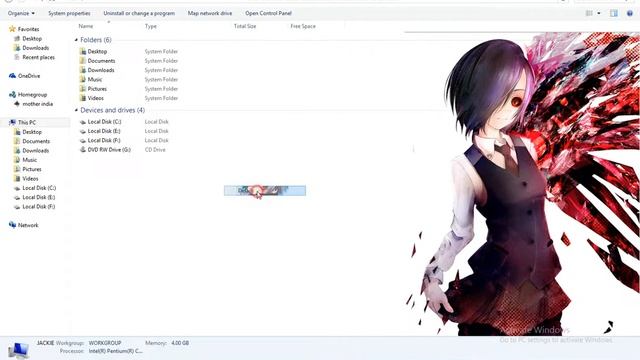Open the Help icon
This screenshot has width=640, height=360.
click(630, 13)
